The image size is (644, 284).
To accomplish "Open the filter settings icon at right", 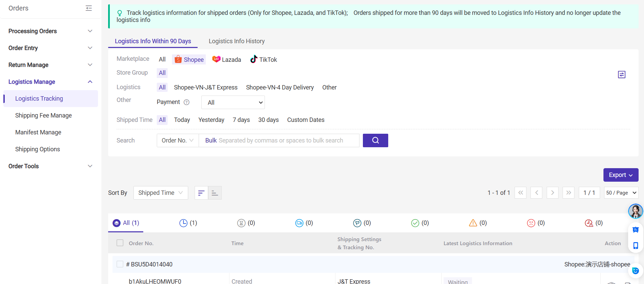I will click(622, 75).
